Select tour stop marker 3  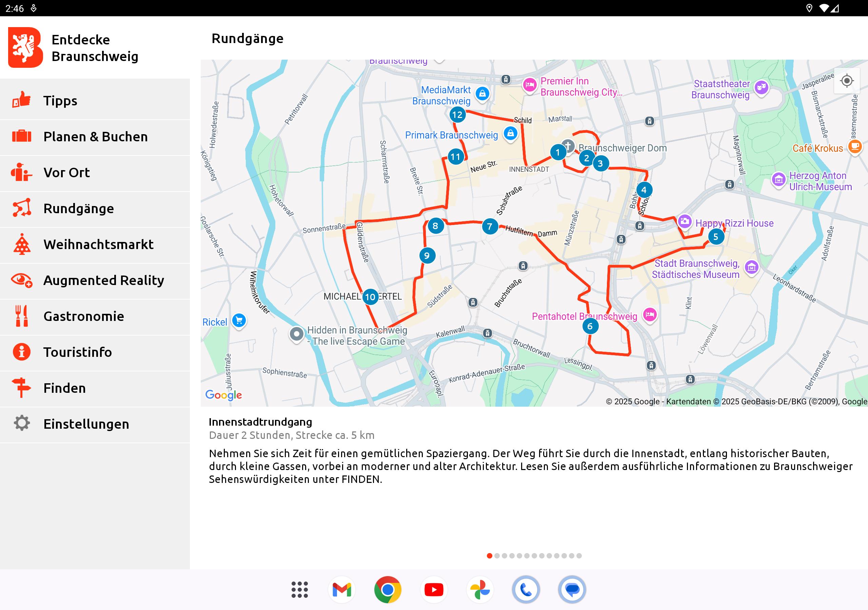pos(600,164)
